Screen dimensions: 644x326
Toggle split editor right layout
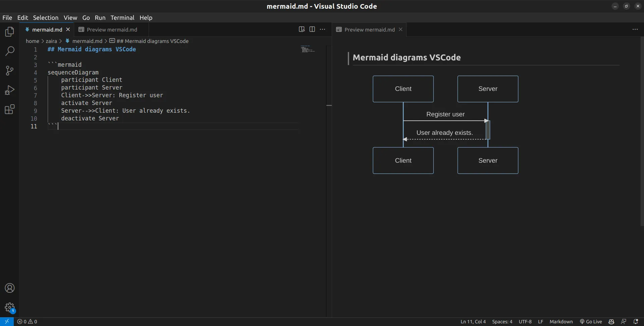click(312, 30)
